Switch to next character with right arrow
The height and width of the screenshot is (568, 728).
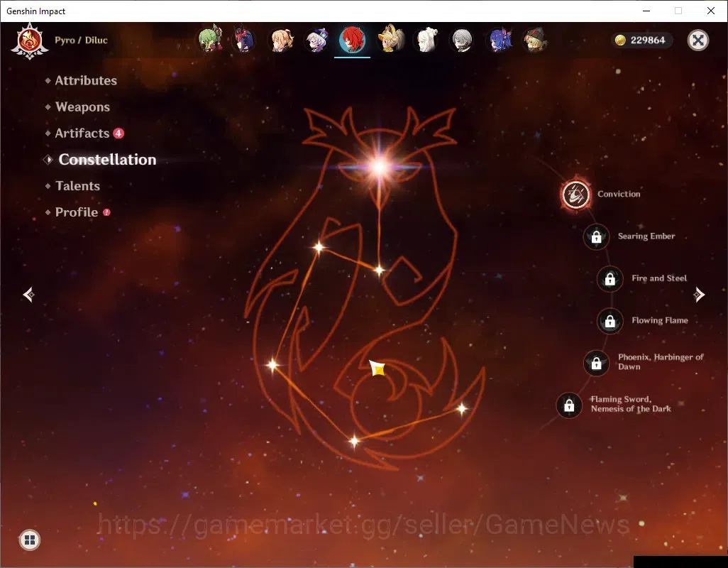click(x=699, y=295)
